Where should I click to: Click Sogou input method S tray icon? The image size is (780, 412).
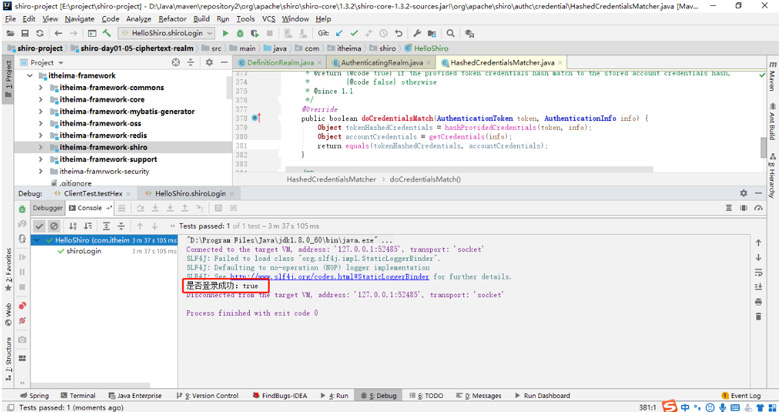pos(670,406)
